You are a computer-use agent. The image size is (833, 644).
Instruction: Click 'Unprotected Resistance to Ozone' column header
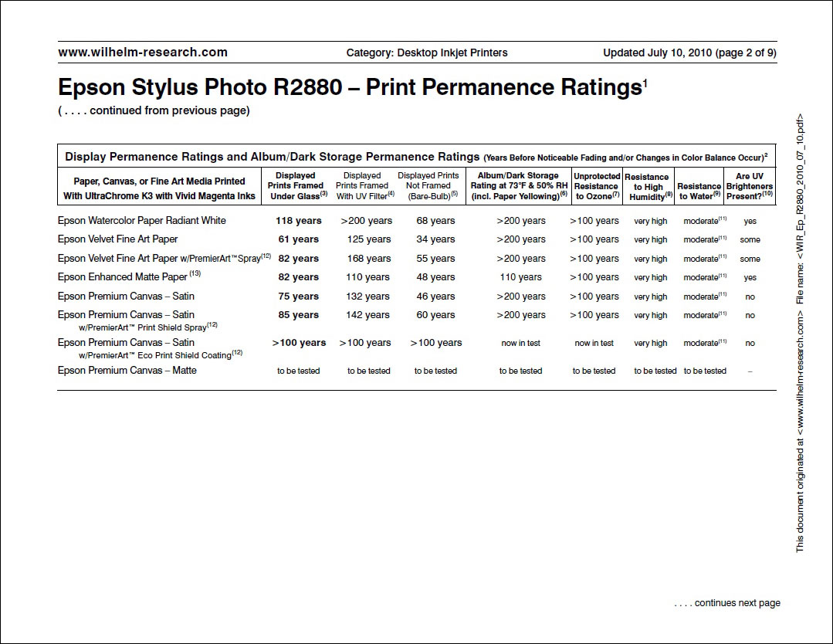tap(597, 186)
